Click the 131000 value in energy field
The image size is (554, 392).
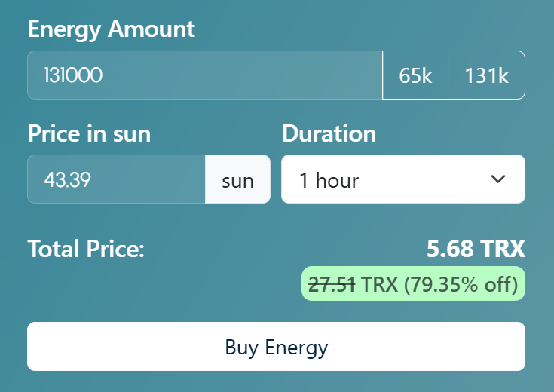73,75
